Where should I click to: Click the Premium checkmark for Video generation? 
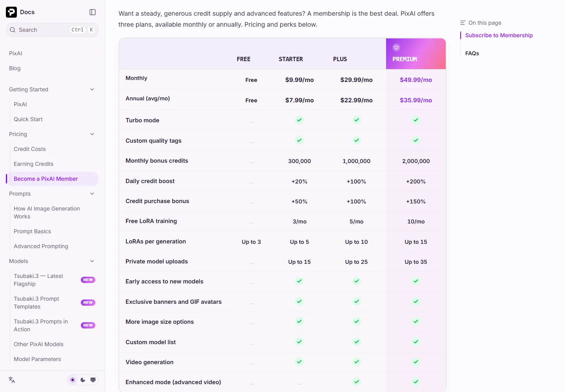(416, 362)
